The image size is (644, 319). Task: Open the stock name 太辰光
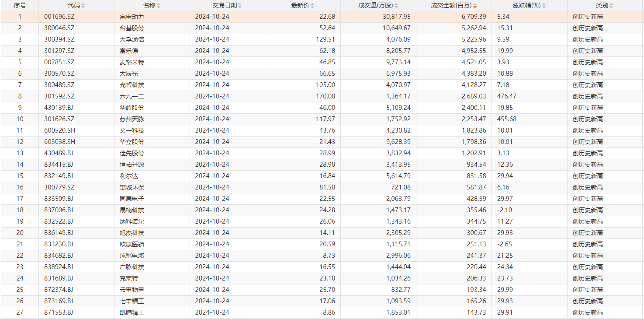(x=129, y=74)
